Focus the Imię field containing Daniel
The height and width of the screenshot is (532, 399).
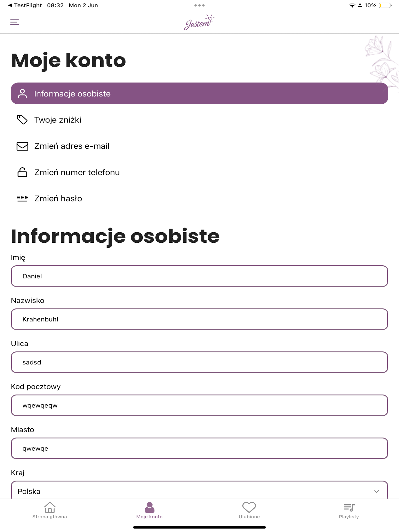pyautogui.click(x=199, y=276)
